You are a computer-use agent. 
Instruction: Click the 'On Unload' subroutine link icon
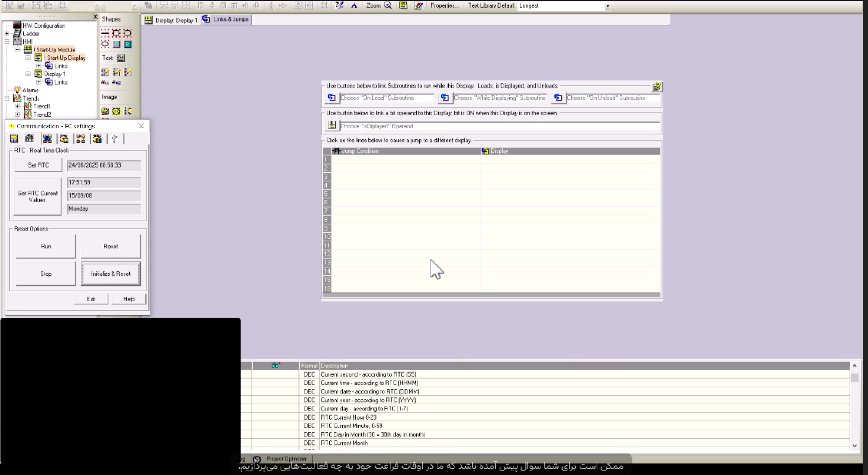coord(558,98)
